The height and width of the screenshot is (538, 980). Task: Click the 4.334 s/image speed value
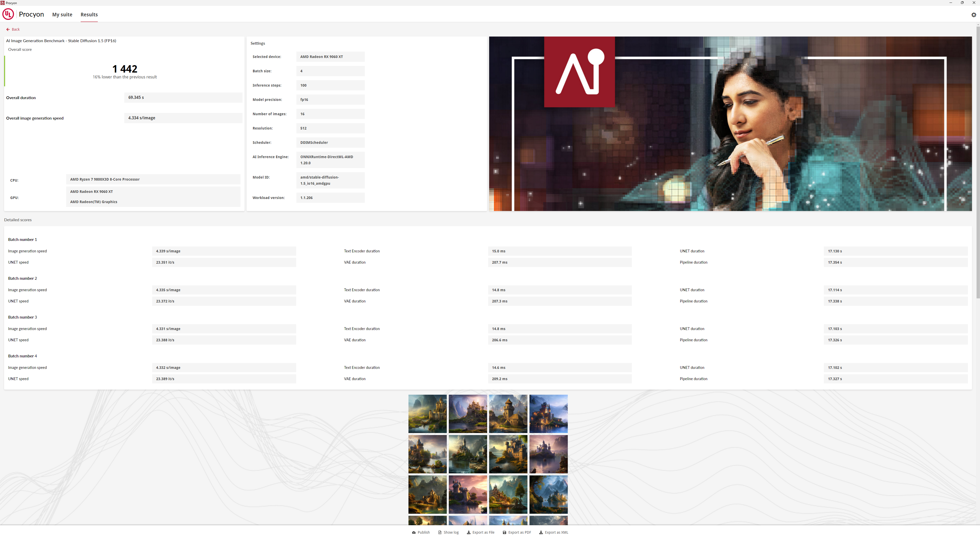pyautogui.click(x=183, y=118)
